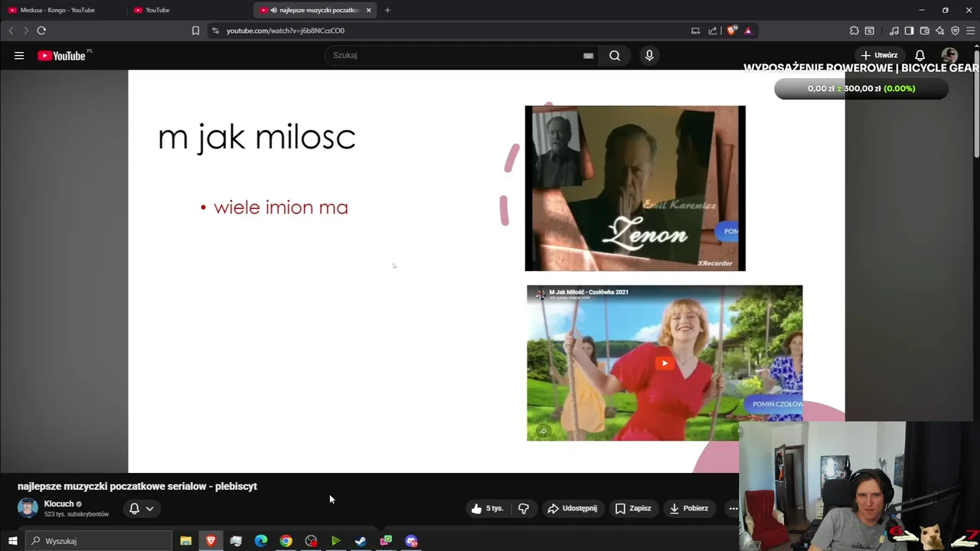This screenshot has height=551, width=980.
Task: Open tab search icon next to extensions
Action: click(x=870, y=31)
